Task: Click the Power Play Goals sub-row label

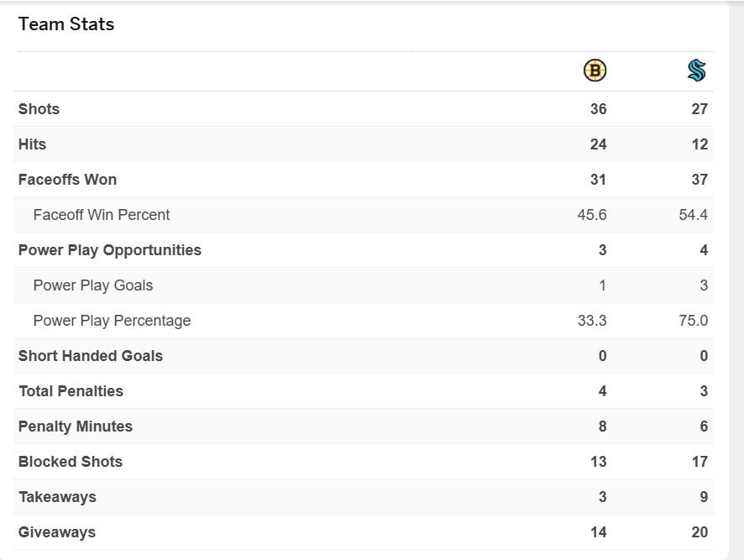Action: (93, 285)
